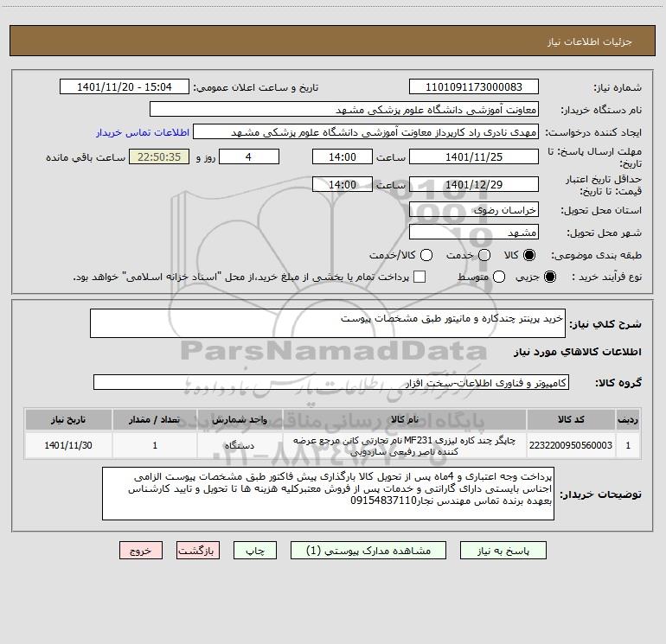The width and height of the screenshot is (666, 644).
Task: Click the quantity cell showing 1
Action: coord(155,445)
